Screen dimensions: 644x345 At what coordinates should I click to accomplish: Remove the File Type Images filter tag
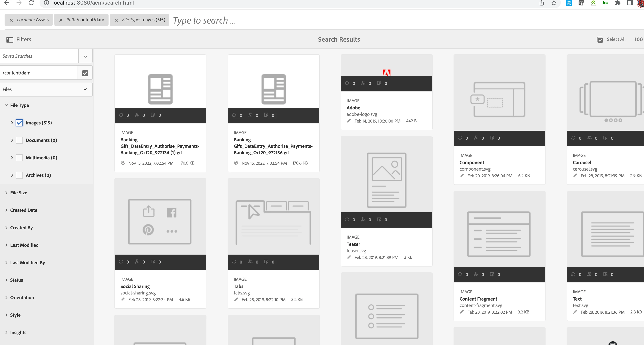click(x=116, y=20)
